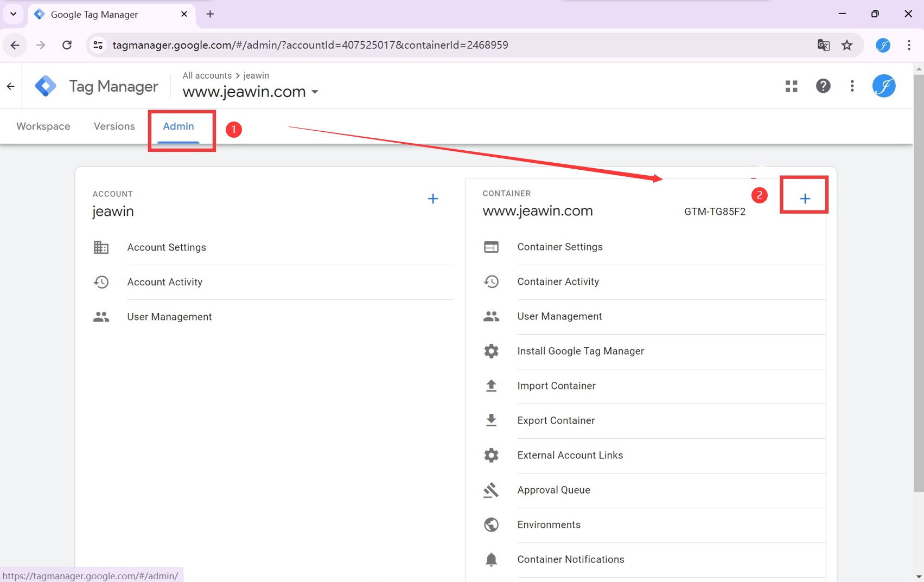Click the browser translate page icon
924x582 pixels.
[823, 45]
